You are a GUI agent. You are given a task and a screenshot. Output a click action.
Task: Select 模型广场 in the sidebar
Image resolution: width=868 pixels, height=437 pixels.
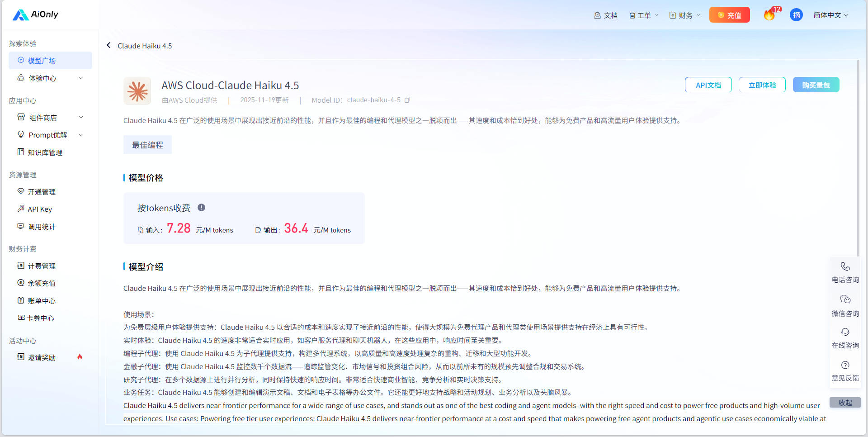[x=50, y=61]
